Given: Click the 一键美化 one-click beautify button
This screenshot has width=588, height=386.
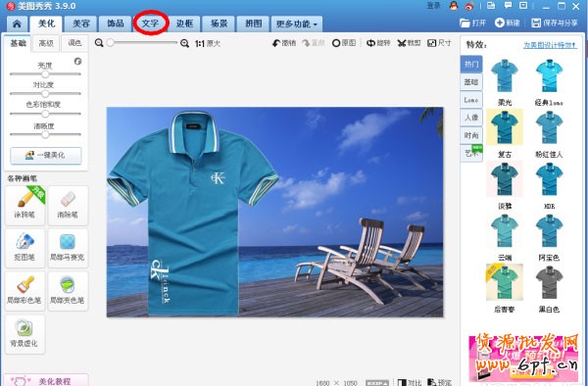Looking at the screenshot, I should (x=46, y=155).
